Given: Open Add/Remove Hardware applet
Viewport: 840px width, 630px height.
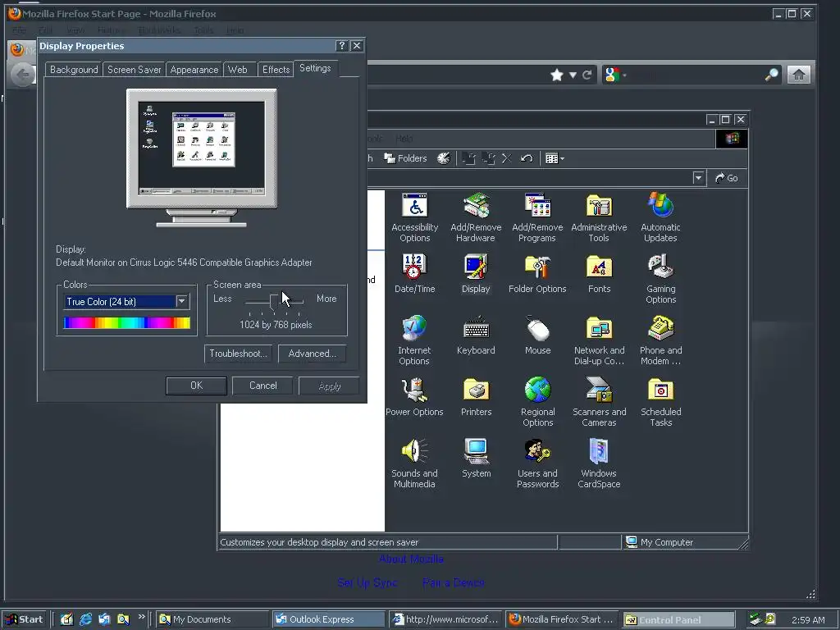Looking at the screenshot, I should point(476,217).
